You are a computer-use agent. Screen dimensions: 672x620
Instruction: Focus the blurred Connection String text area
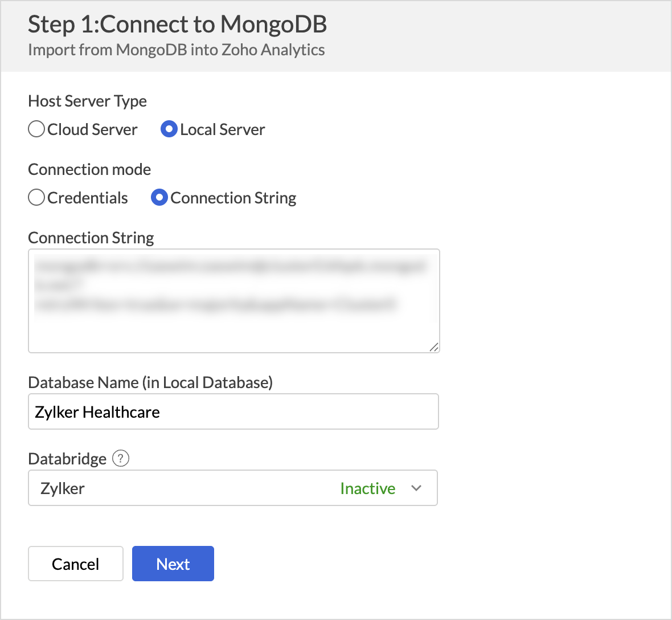(x=233, y=300)
